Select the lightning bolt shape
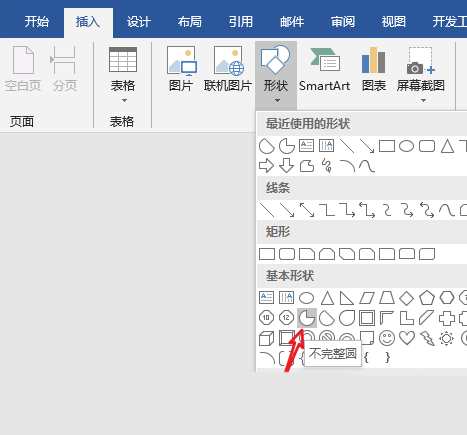 click(x=427, y=338)
